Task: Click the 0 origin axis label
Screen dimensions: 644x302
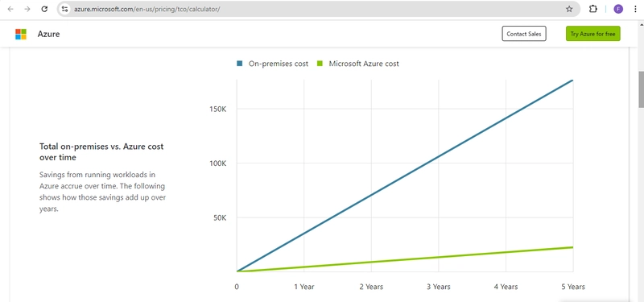Action: click(237, 287)
